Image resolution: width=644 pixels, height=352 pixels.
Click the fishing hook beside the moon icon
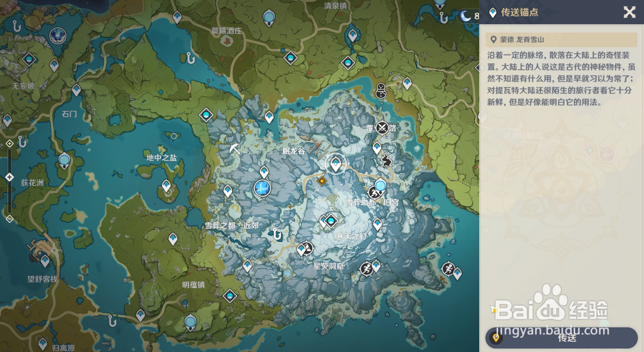[443, 17]
